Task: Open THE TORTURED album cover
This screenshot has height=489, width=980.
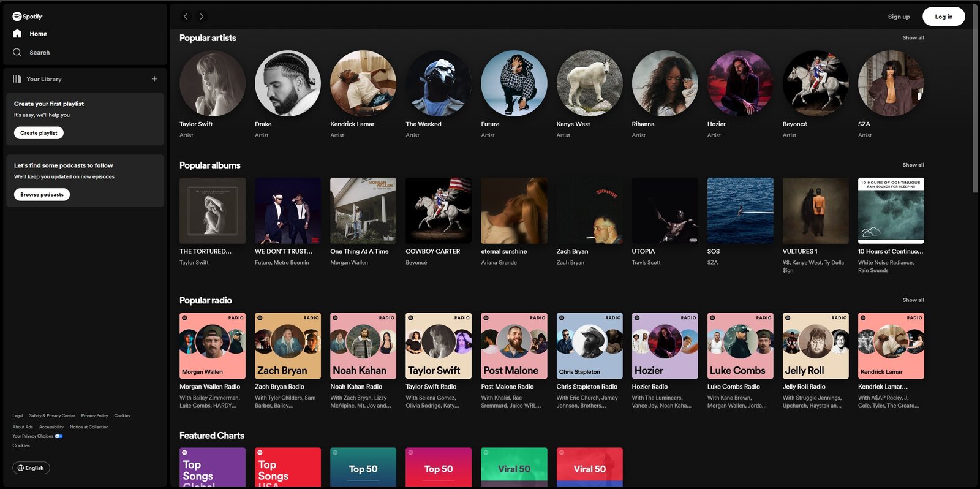Action: coord(213,211)
